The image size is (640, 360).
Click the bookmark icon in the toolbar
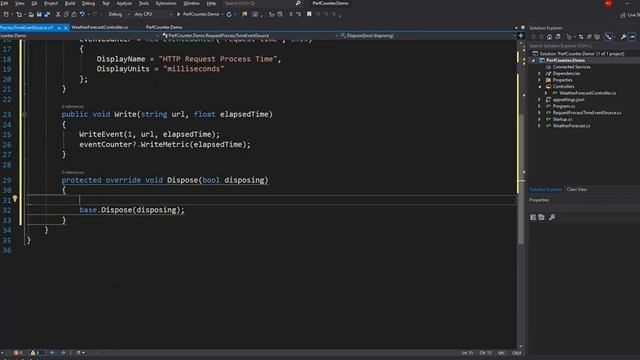click(x=309, y=14)
